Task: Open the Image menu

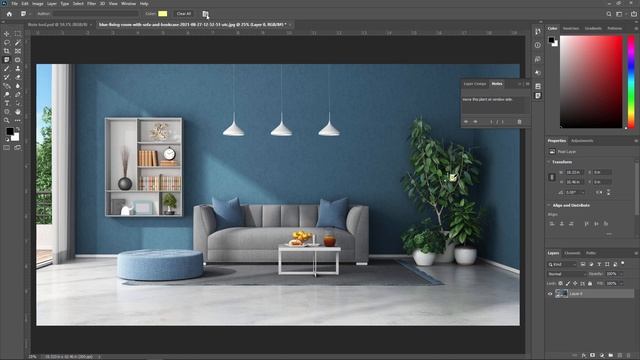Action: [38, 4]
